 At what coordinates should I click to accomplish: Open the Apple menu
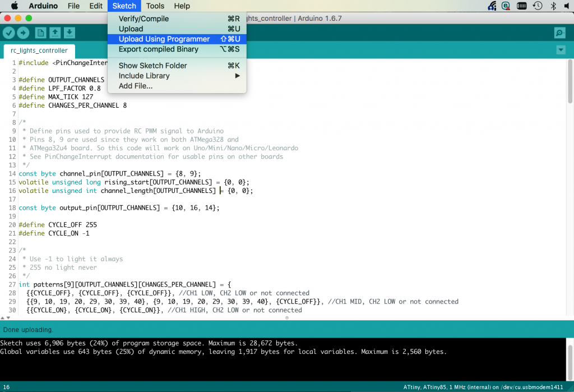(15, 6)
